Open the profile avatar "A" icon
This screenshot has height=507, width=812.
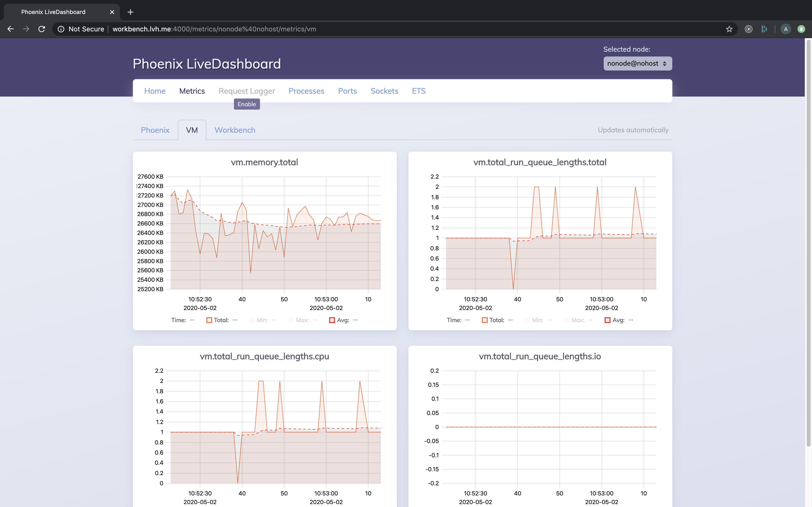pyautogui.click(x=785, y=29)
